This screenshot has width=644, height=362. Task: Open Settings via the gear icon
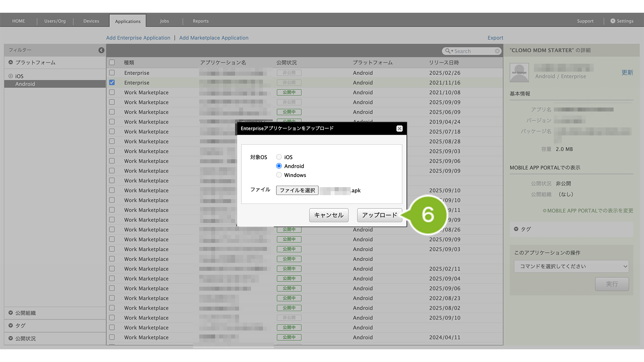point(613,21)
